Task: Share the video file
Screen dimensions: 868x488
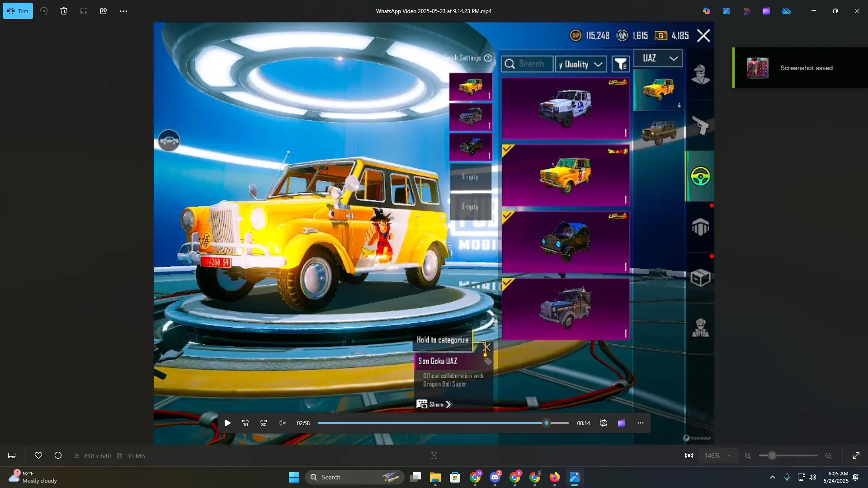Action: coord(104,11)
